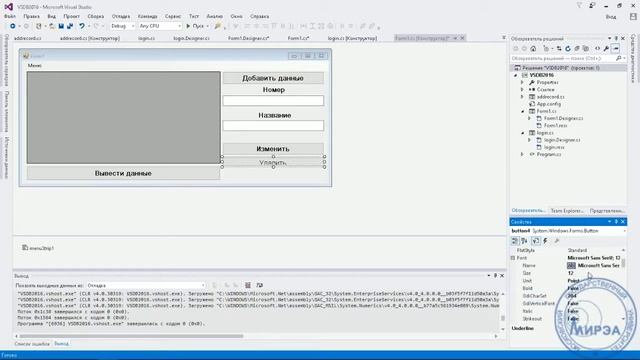The width and height of the screenshot is (640, 360).
Task: Click the text box under Номер label
Action: (x=273, y=100)
